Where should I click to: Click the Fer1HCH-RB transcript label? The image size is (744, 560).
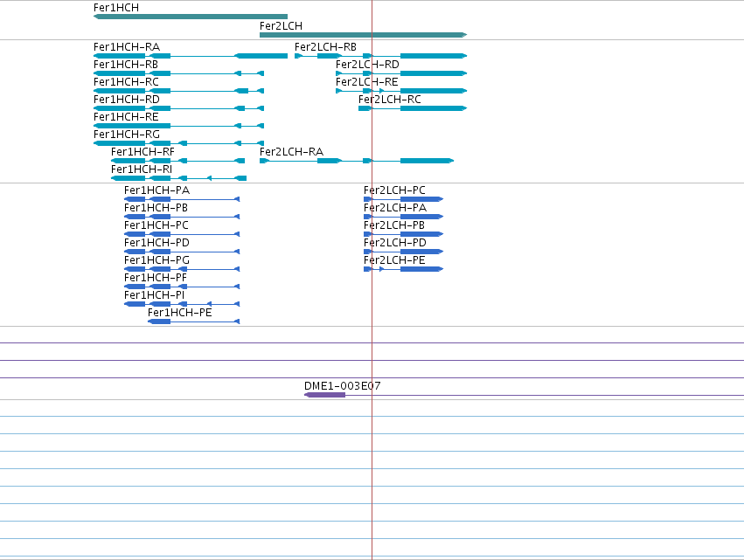[126, 65]
